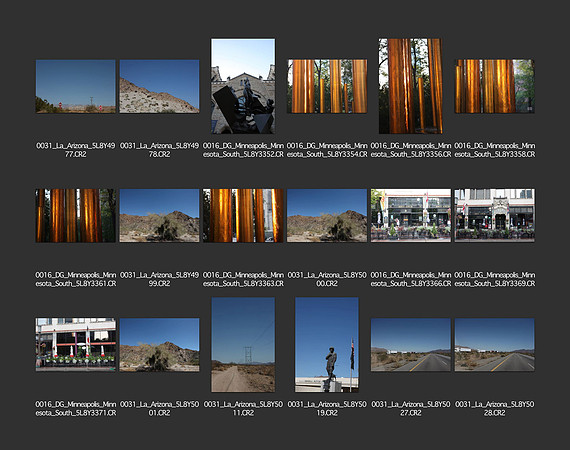This screenshot has height=450, width=570.
Task: Select dirt road power line thumbnail 5L8Y5011
Action: [x=243, y=345]
